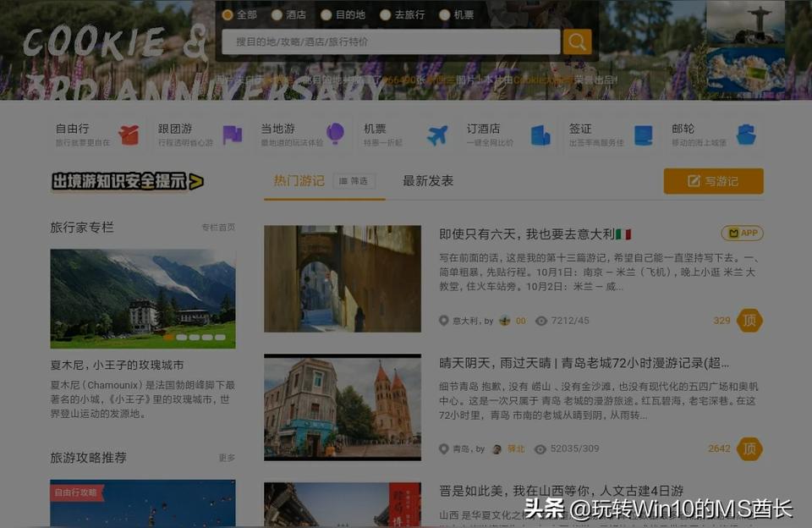Expand 更多 in 旅游攻略推荐 section
812x528 pixels.
pos(227,458)
